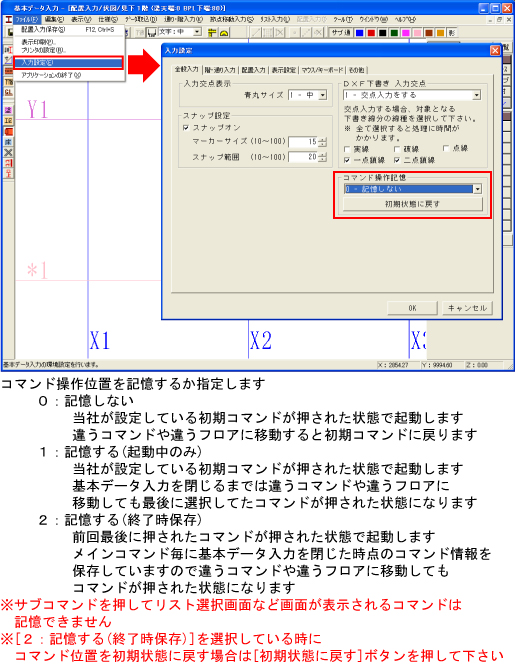Click the purple 梁 icon in sidebar
Screen dimensions: 515x664
pyautogui.click(x=8, y=111)
